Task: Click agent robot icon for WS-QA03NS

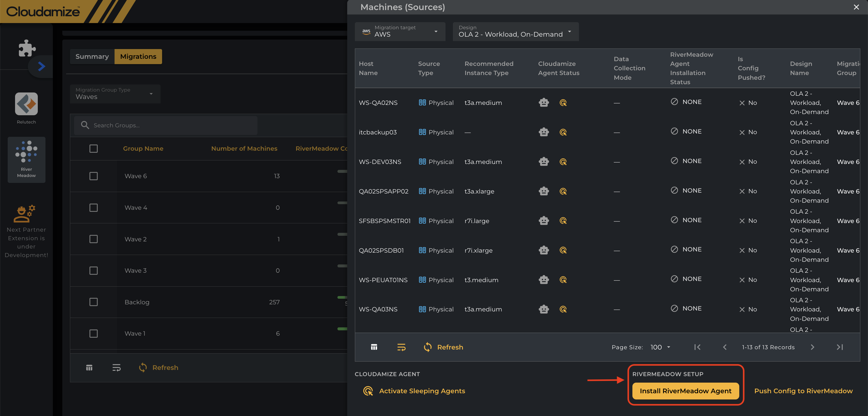Action: pos(544,309)
